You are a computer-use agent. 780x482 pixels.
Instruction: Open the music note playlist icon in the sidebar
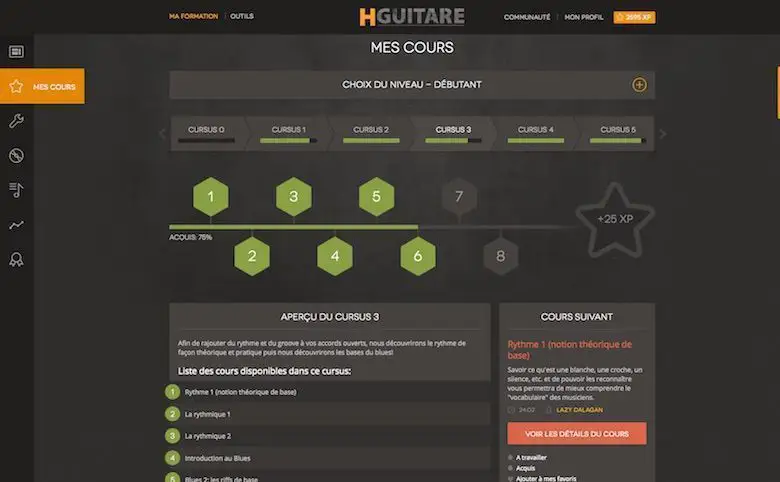click(x=16, y=190)
